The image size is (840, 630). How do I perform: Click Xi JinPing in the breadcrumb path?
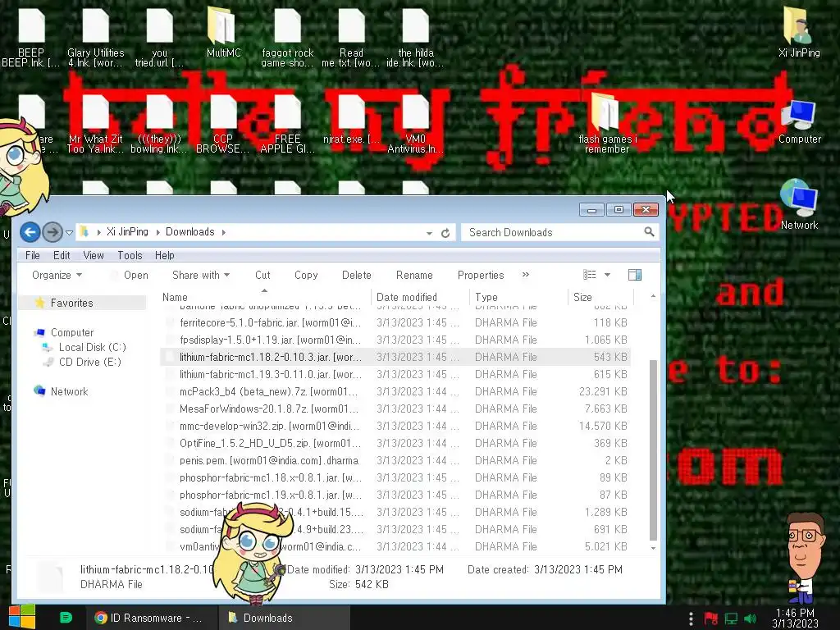tap(127, 231)
